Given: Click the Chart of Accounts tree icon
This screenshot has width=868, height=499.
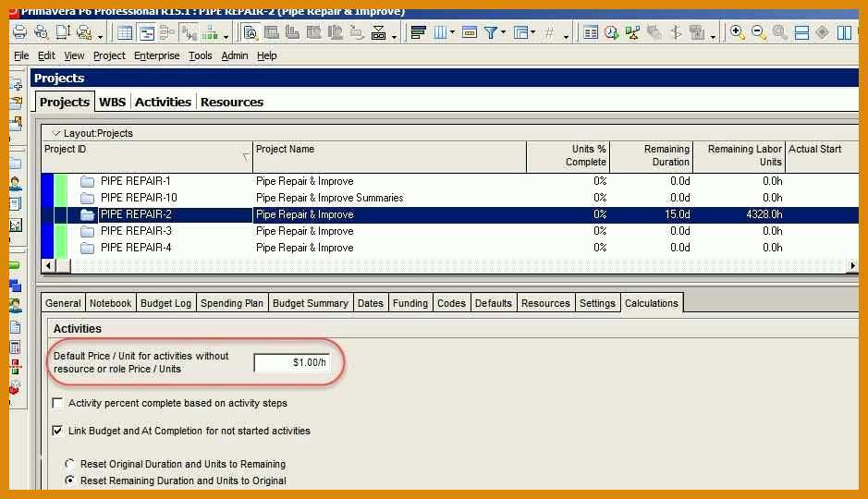Looking at the screenshot, I should click(209, 32).
